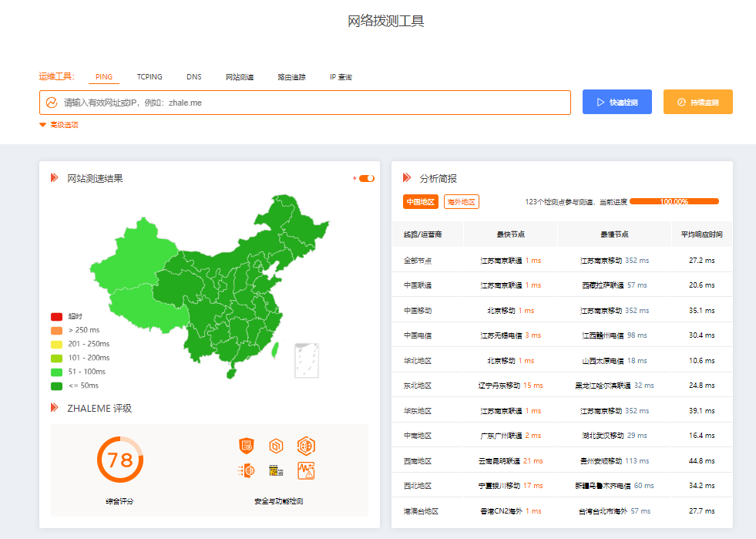
Task: Click the hexagonal box detection icon
Action: click(276, 446)
